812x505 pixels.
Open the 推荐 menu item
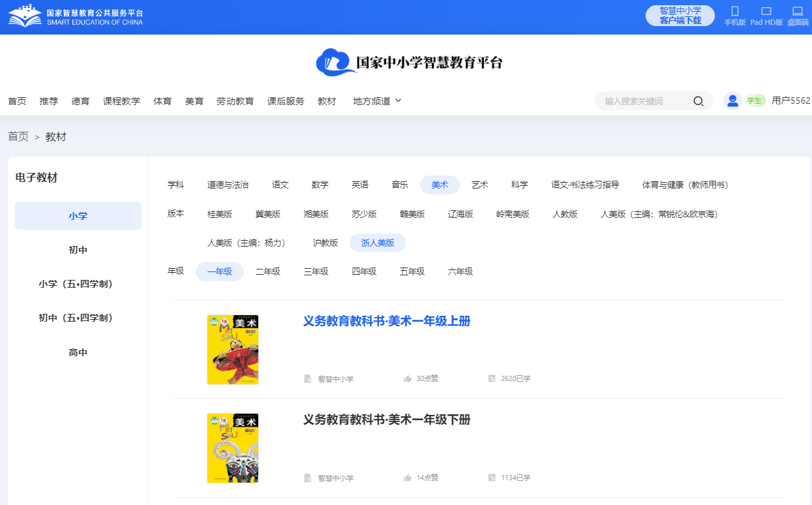tap(49, 101)
